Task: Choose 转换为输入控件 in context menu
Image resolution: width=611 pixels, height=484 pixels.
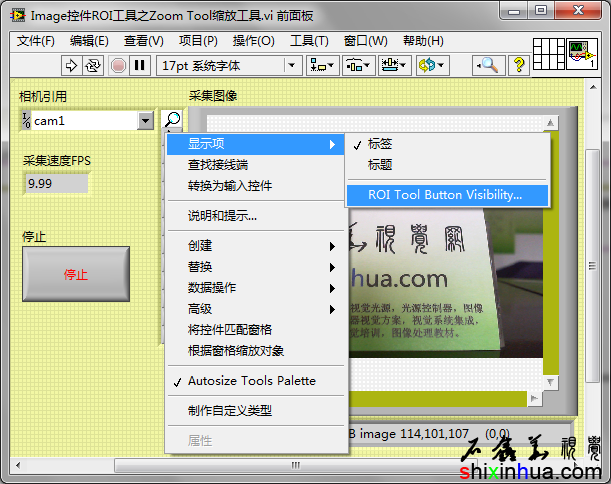Action: pos(255,186)
